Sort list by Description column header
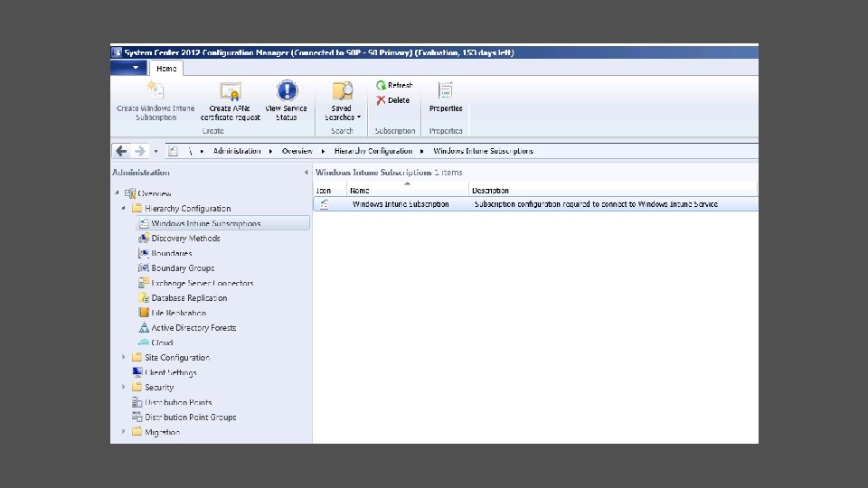Screen dimensions: 868x488 click(613, 191)
